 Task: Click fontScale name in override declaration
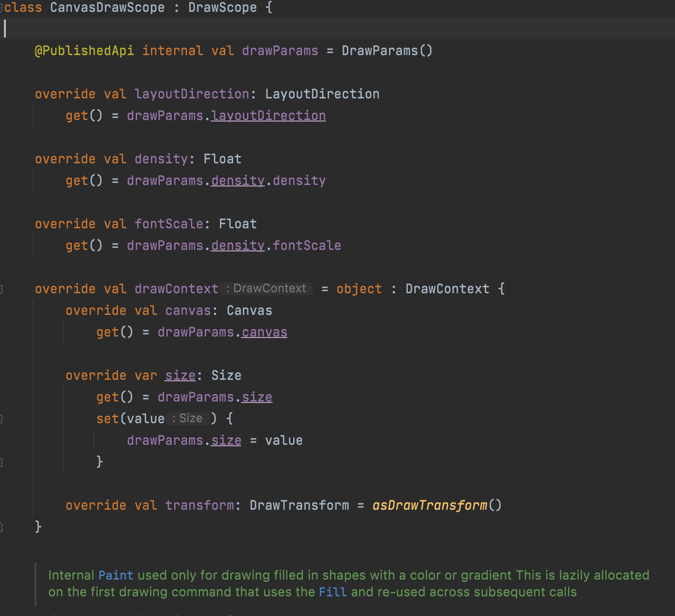click(169, 224)
